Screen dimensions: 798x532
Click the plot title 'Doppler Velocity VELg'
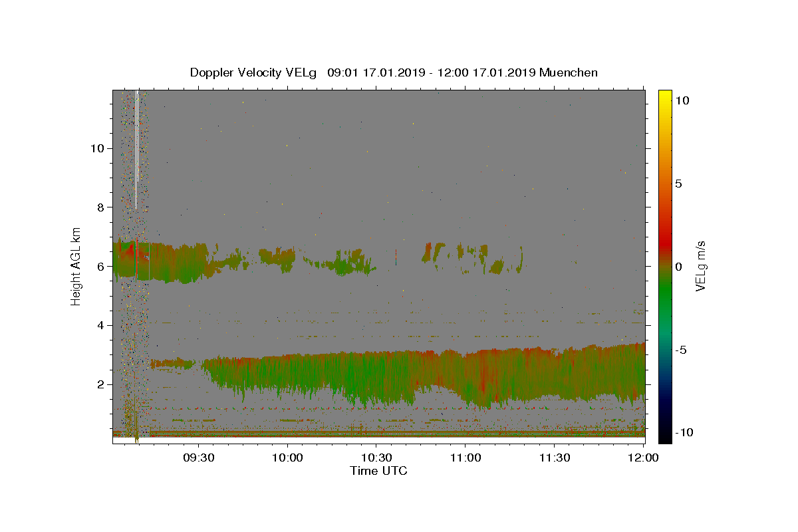click(253, 72)
